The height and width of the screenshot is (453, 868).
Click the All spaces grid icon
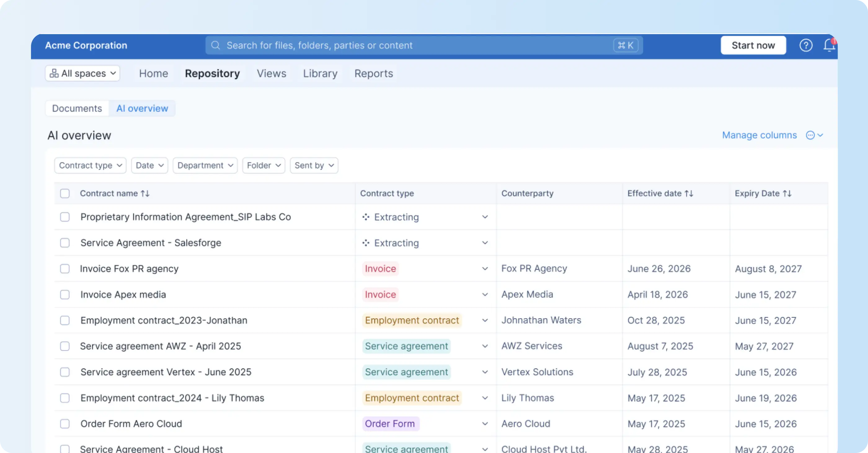[54, 73]
